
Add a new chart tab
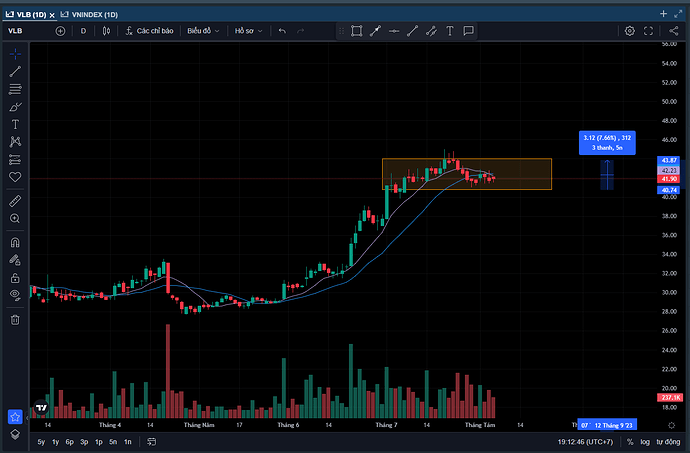pyautogui.click(x=664, y=14)
